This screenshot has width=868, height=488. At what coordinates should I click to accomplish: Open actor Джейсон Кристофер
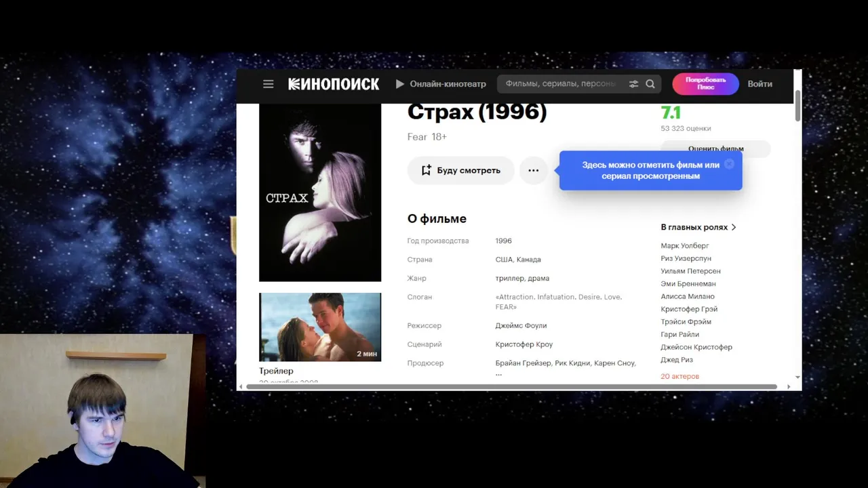[x=696, y=347]
